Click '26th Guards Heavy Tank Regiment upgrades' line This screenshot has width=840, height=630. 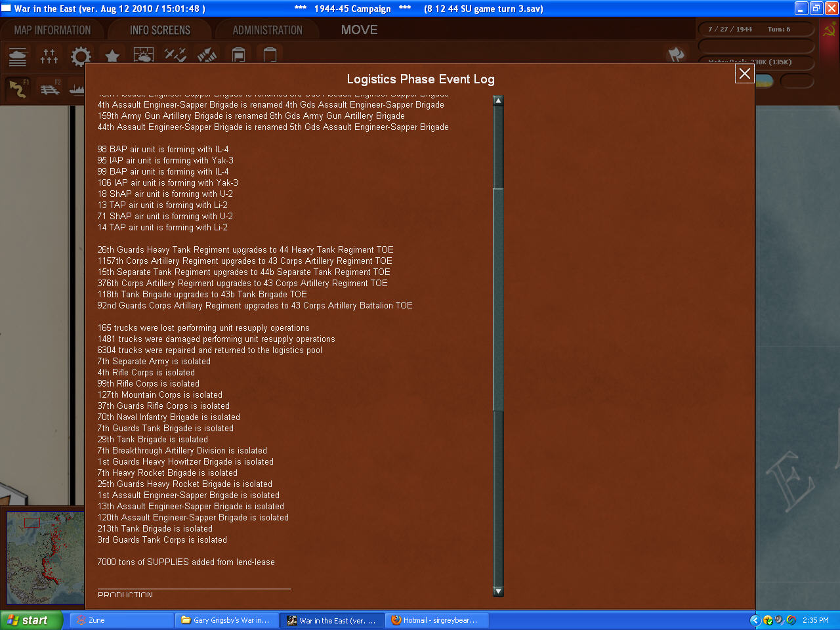245,250
